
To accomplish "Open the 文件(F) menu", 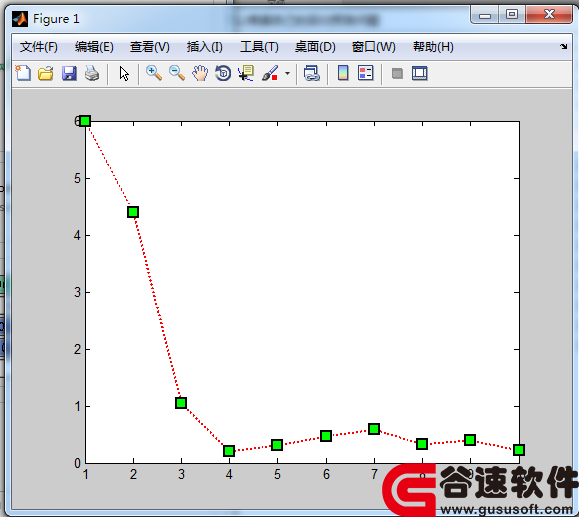I will pos(39,47).
